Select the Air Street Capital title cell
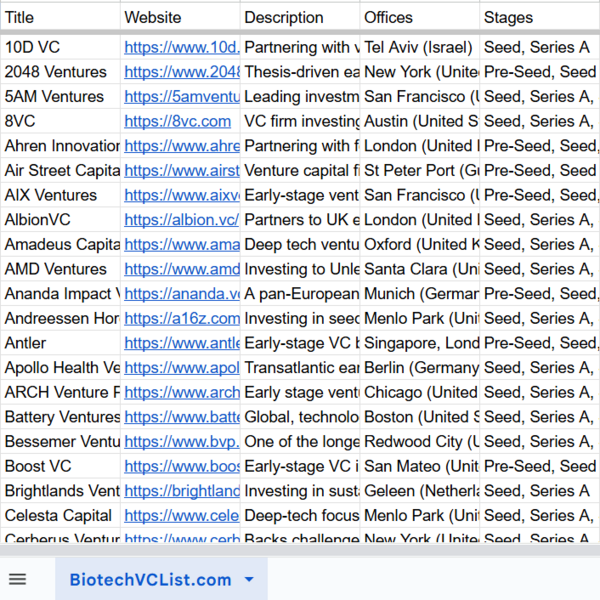600x600 pixels. [x=60, y=171]
